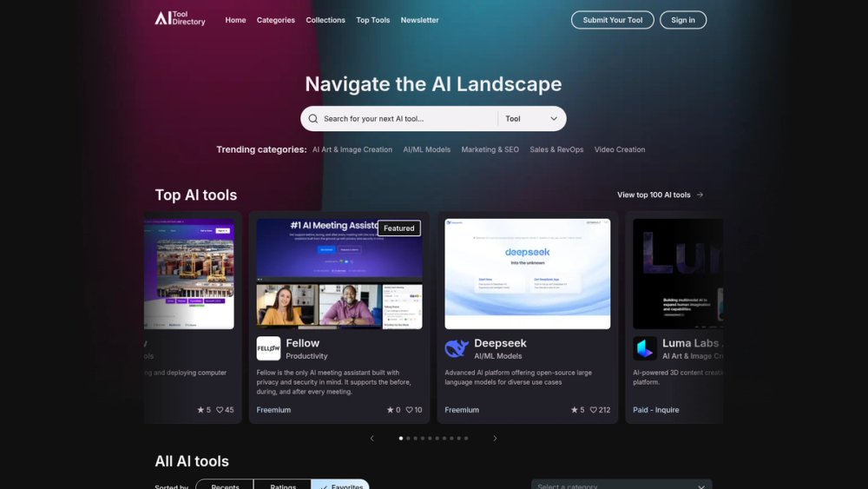
Task: Select the second carousel pagination dot
Action: click(x=408, y=438)
